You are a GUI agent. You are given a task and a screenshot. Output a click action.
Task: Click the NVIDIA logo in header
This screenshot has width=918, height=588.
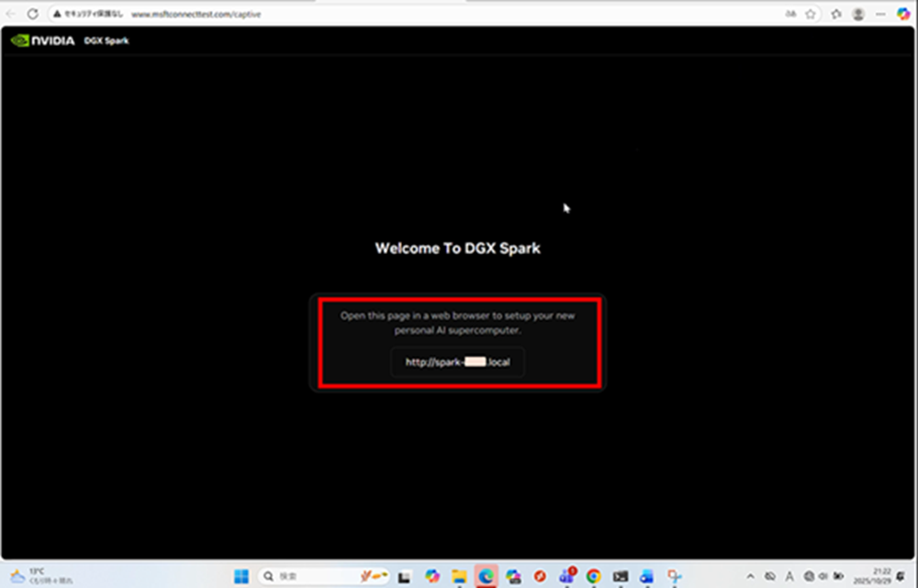(x=43, y=40)
